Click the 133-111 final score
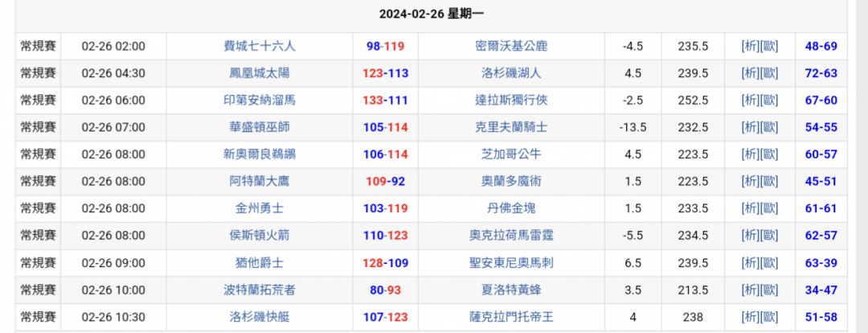The width and height of the screenshot is (868, 333). click(385, 101)
